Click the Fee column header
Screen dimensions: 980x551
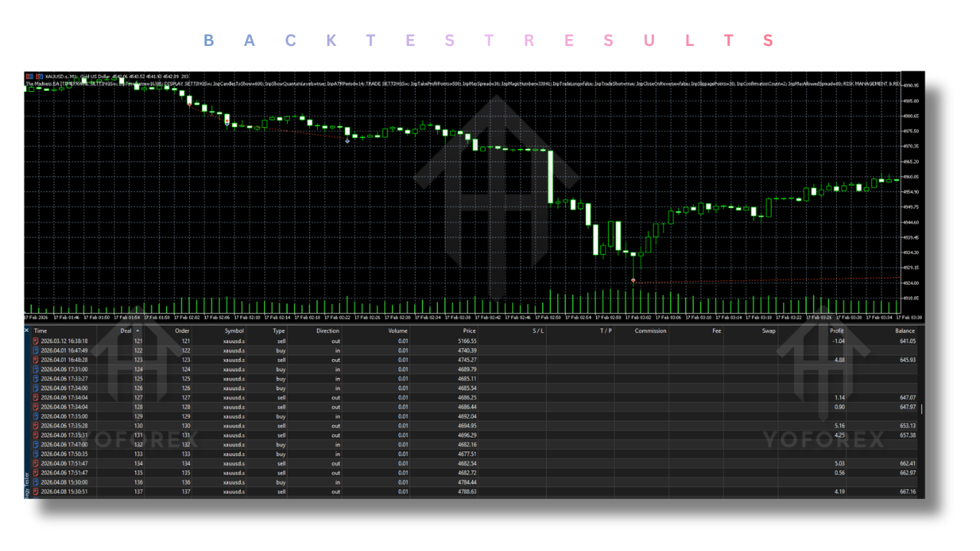point(716,331)
